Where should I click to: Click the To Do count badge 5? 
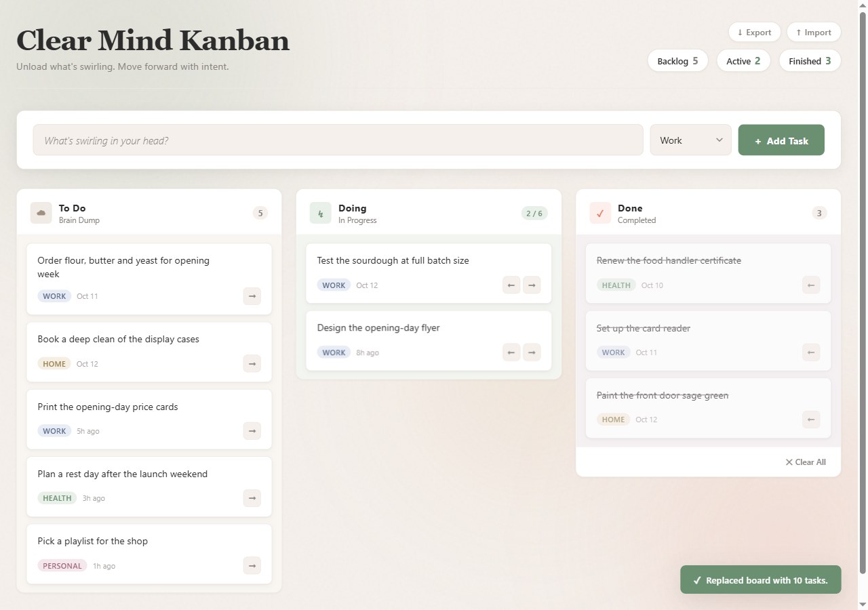[x=260, y=213]
